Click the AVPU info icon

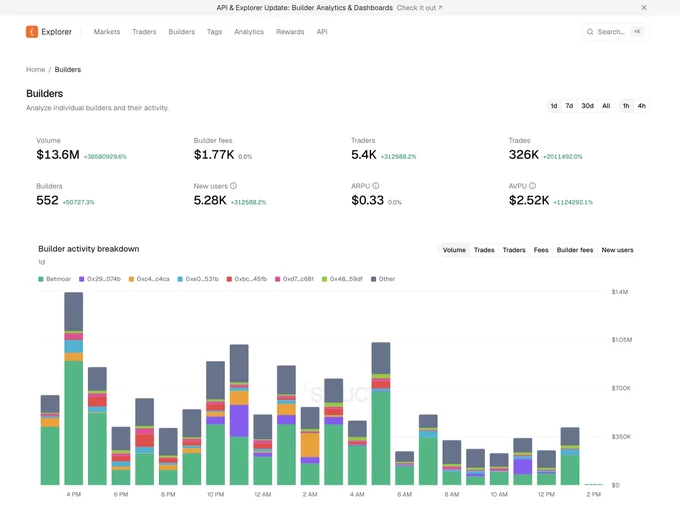pos(532,186)
